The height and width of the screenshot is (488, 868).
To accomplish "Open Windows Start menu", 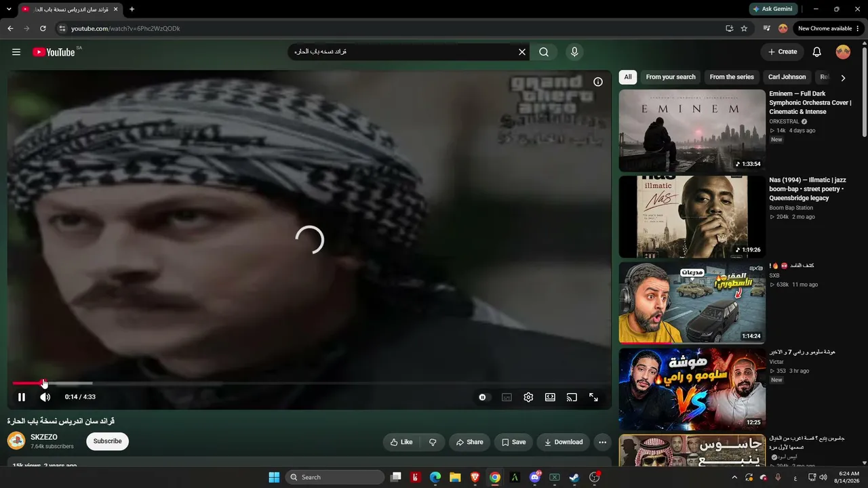I will coord(274,477).
